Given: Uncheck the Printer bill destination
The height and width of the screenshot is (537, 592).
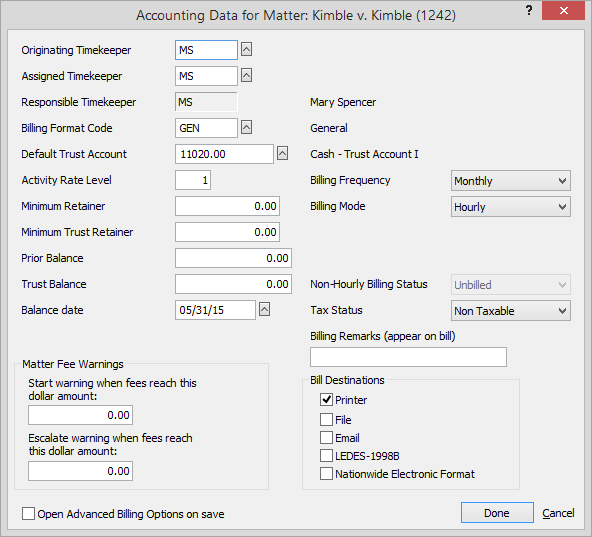Looking at the screenshot, I should (x=326, y=400).
